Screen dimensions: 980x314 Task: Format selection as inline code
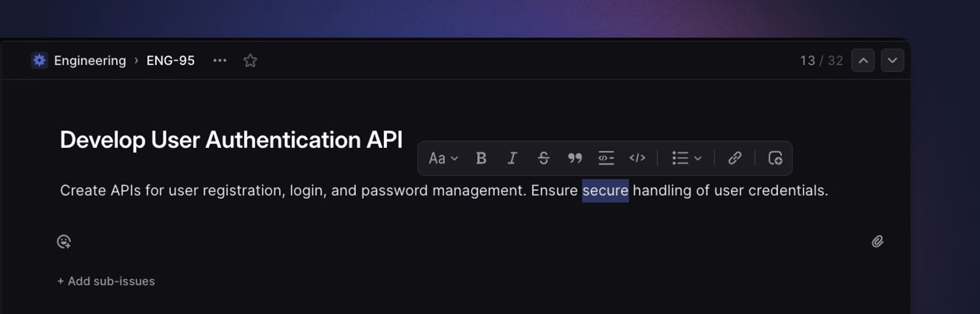pos(637,158)
